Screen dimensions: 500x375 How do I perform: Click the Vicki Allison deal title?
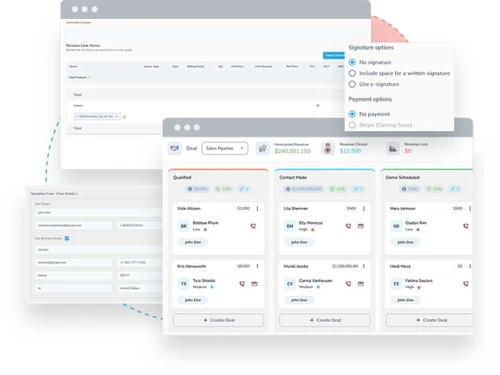[x=189, y=208]
